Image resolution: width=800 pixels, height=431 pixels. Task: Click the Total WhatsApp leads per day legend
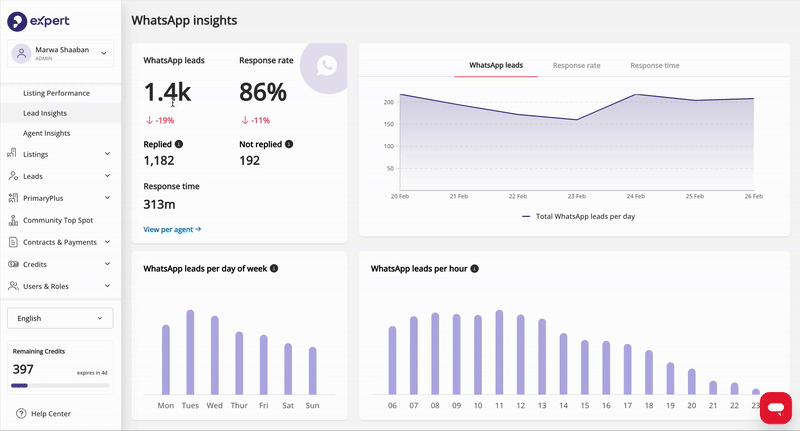(x=578, y=216)
